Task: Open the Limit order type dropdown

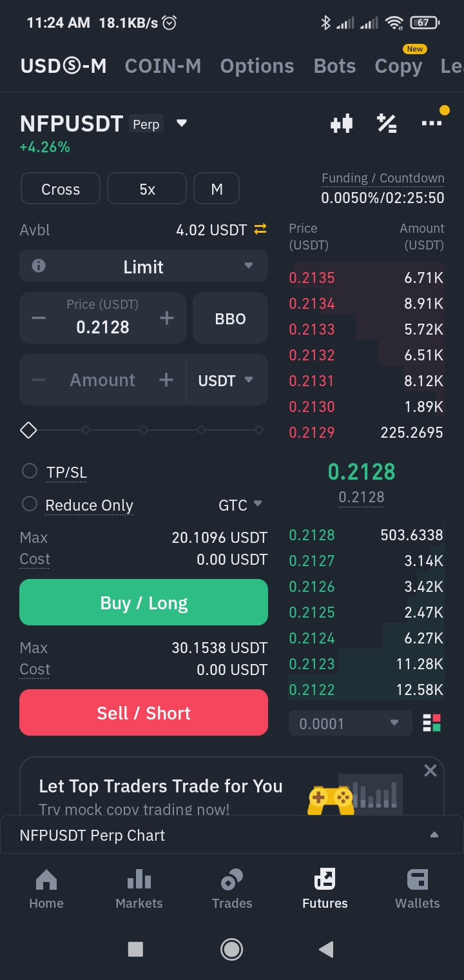Action: pos(248,266)
